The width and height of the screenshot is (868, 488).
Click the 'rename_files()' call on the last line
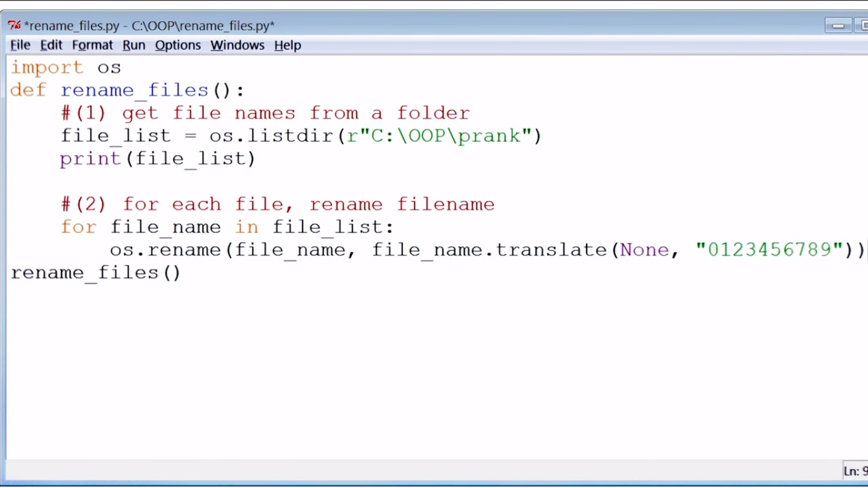point(96,273)
